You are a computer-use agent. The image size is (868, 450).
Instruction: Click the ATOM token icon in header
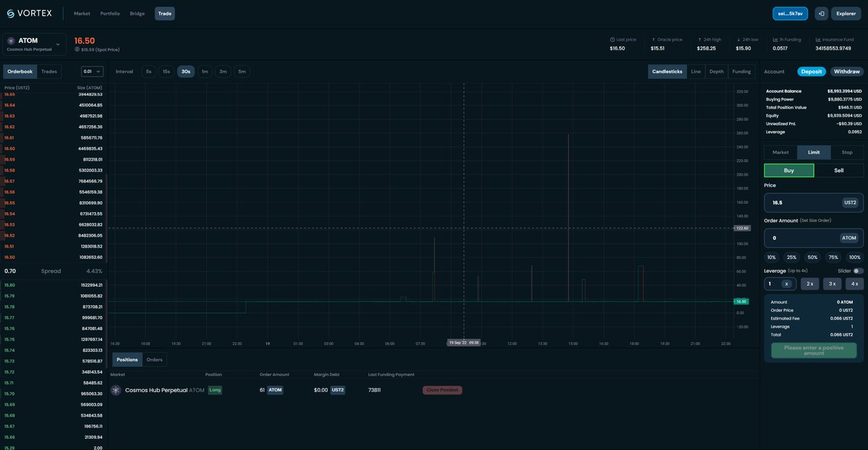[11, 41]
